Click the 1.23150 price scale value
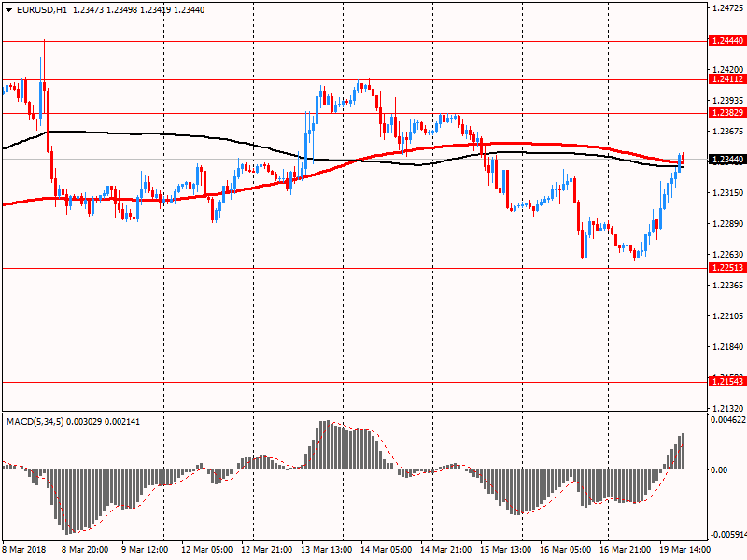 [x=728, y=193]
